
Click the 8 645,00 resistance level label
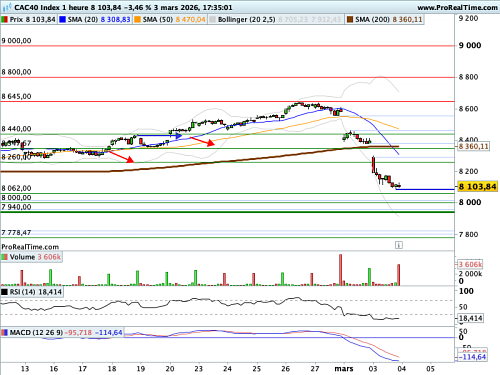(16, 96)
